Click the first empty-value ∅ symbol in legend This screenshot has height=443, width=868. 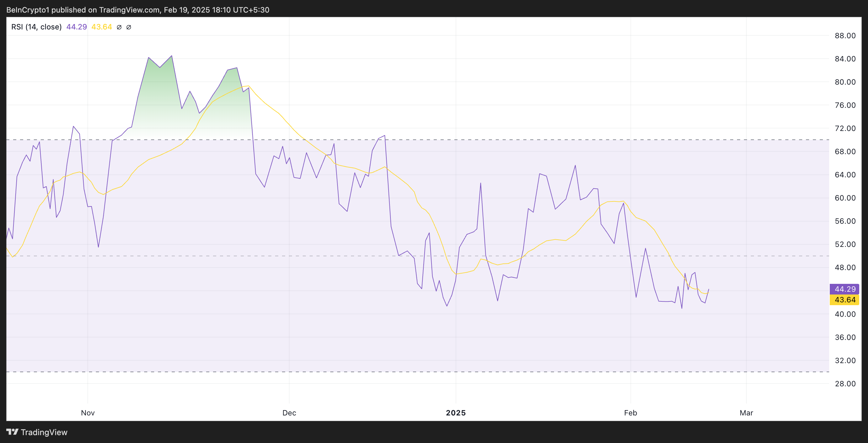[x=119, y=27]
